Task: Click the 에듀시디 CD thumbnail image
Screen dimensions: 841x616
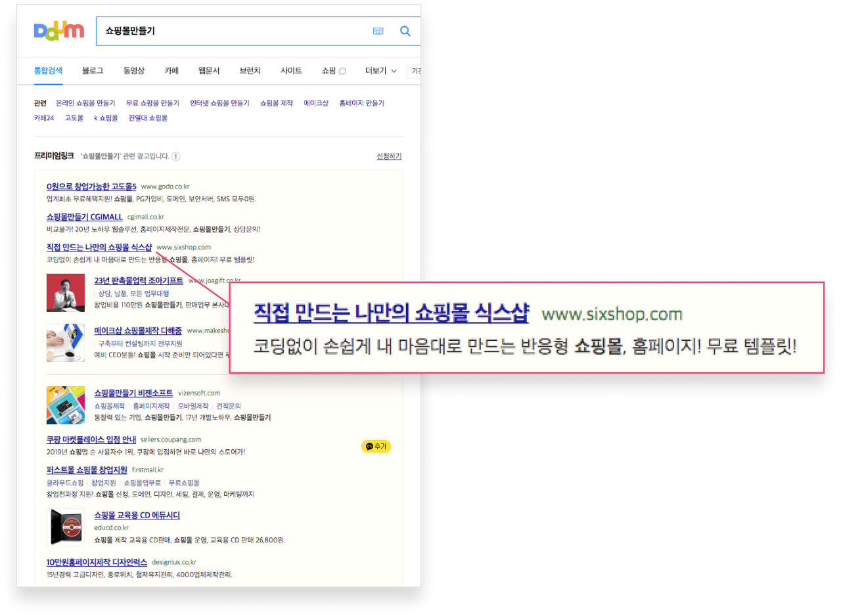Action: click(66, 527)
